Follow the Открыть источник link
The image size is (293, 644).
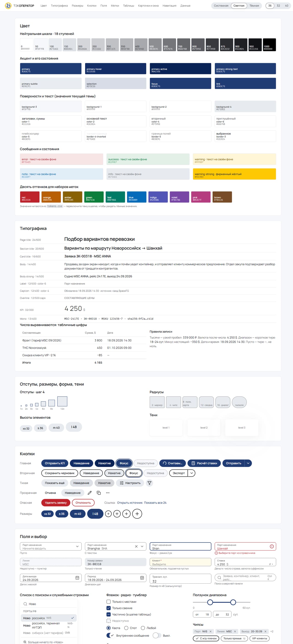click(130, 502)
